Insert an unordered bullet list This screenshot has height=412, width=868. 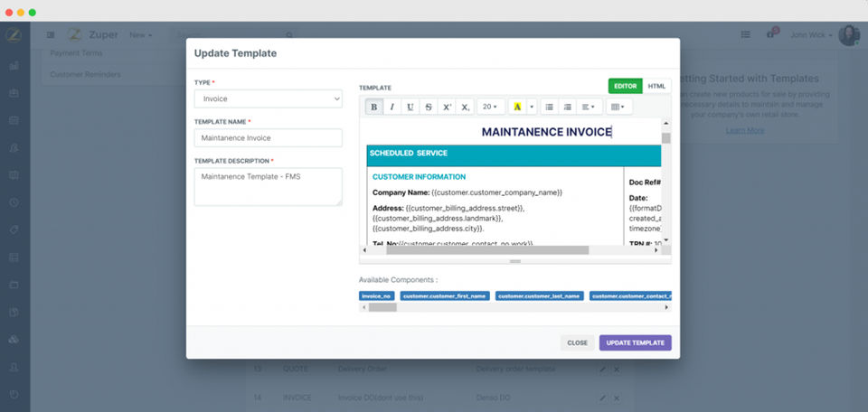pos(549,107)
